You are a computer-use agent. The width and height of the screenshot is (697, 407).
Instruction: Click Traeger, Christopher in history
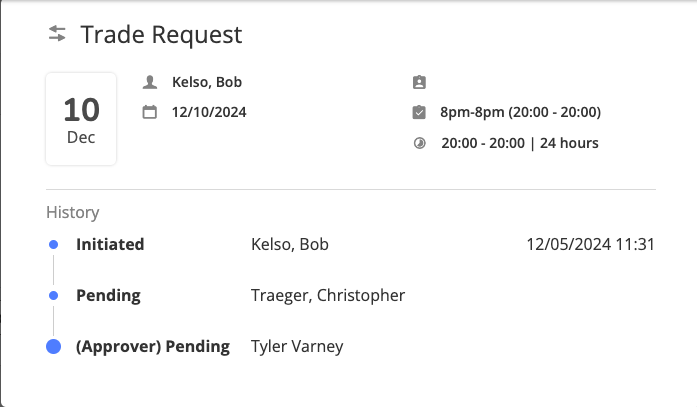(328, 295)
